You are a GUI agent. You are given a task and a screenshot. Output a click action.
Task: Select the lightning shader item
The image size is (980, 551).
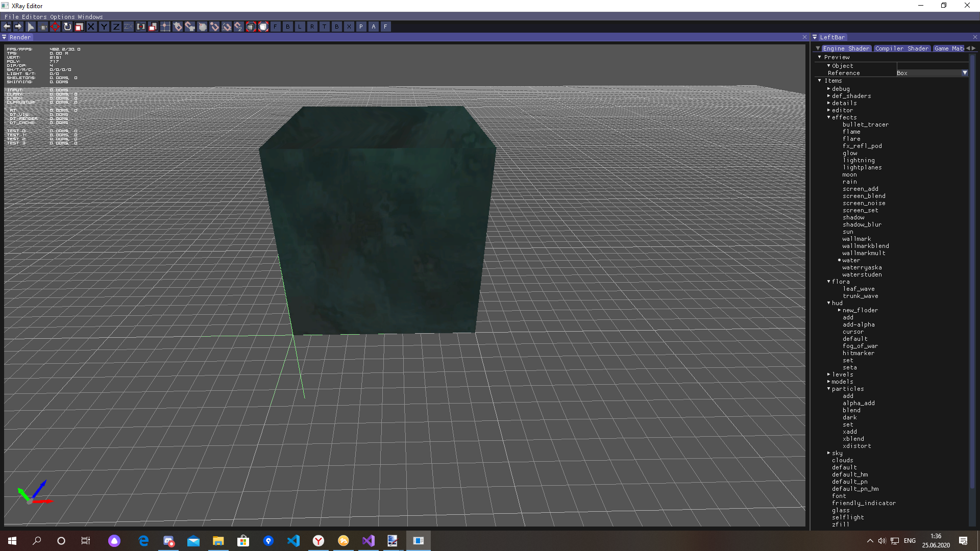[x=859, y=160]
